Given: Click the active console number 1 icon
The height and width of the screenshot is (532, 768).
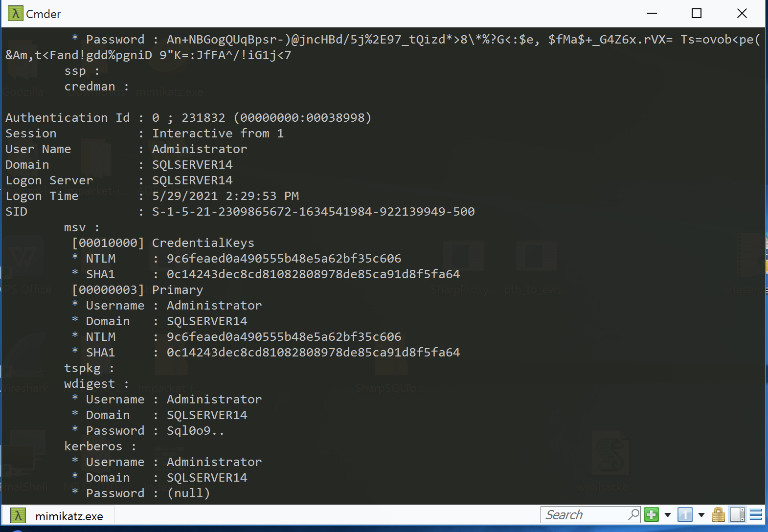Looking at the screenshot, I should [685, 515].
